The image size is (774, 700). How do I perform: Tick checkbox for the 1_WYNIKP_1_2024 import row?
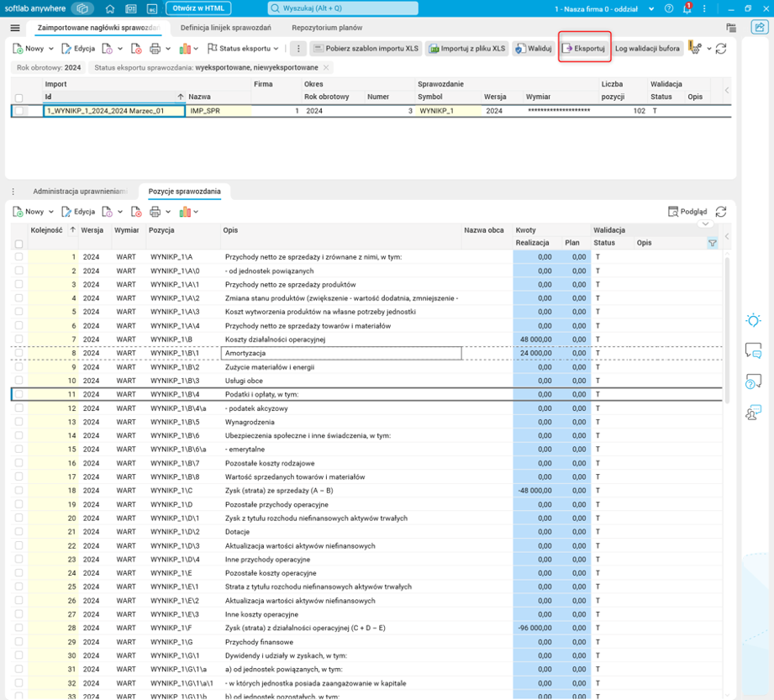point(19,111)
